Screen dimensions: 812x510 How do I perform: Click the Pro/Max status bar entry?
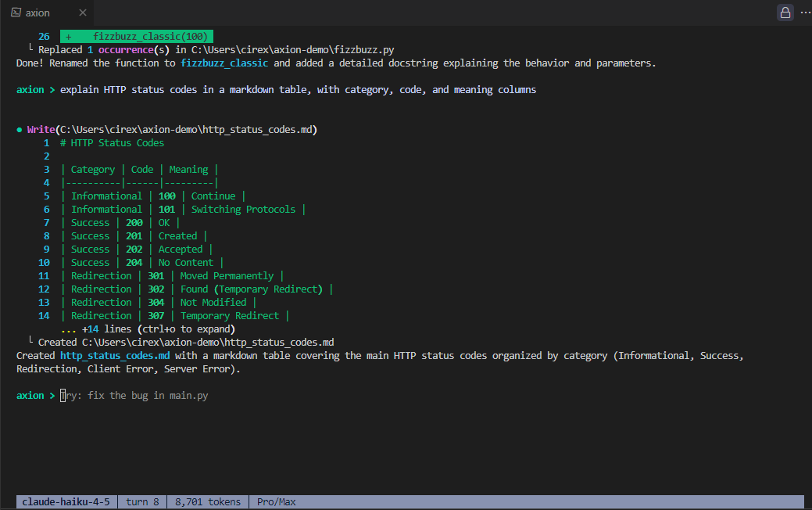click(x=276, y=501)
